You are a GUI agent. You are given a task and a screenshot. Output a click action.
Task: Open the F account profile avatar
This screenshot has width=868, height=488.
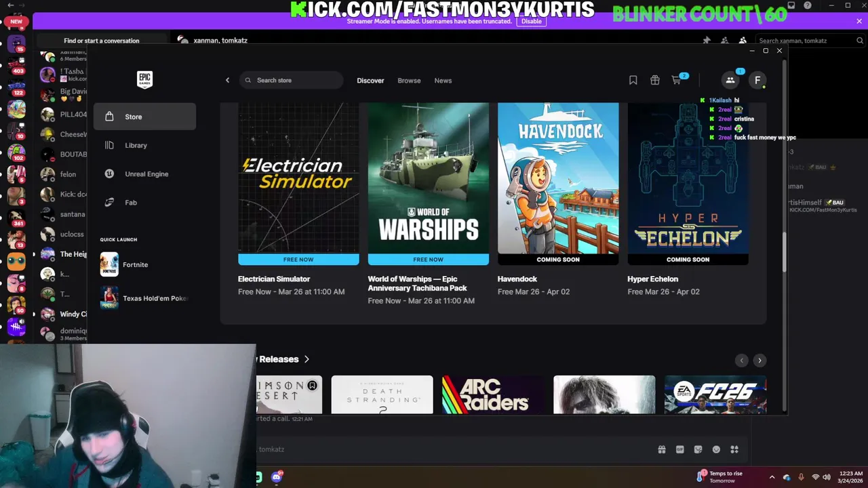(757, 80)
